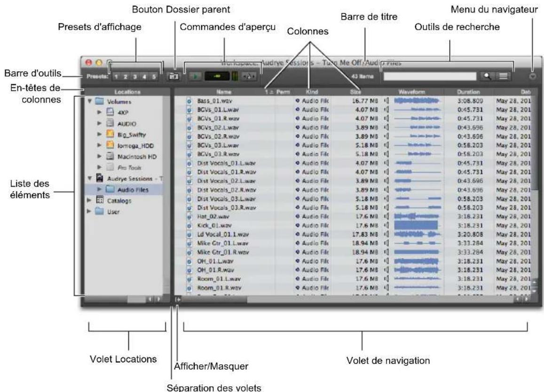Screen dimensions: 544x392
Task: Sort by the Name column header
Action: [x=223, y=92]
